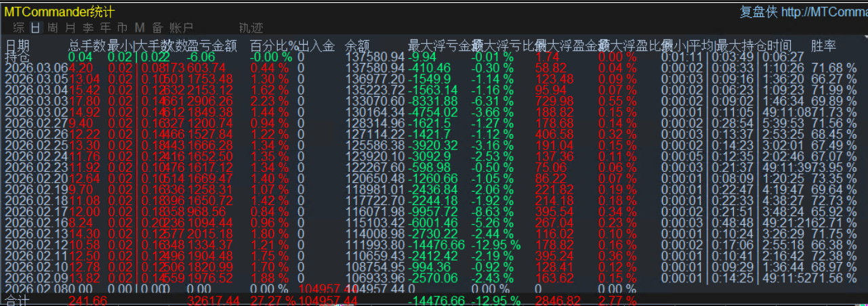Open the 轨迹 track tab
This screenshot has width=868, height=306.
251,28
